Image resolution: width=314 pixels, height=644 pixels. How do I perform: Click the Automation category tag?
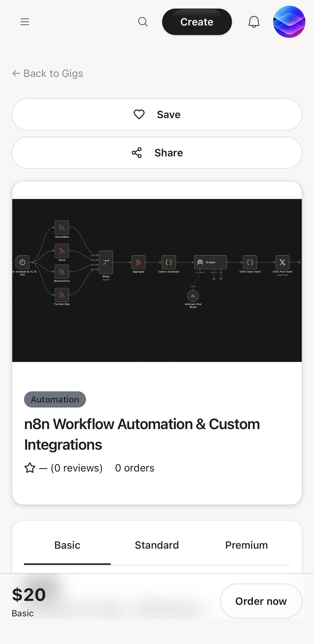point(55,399)
